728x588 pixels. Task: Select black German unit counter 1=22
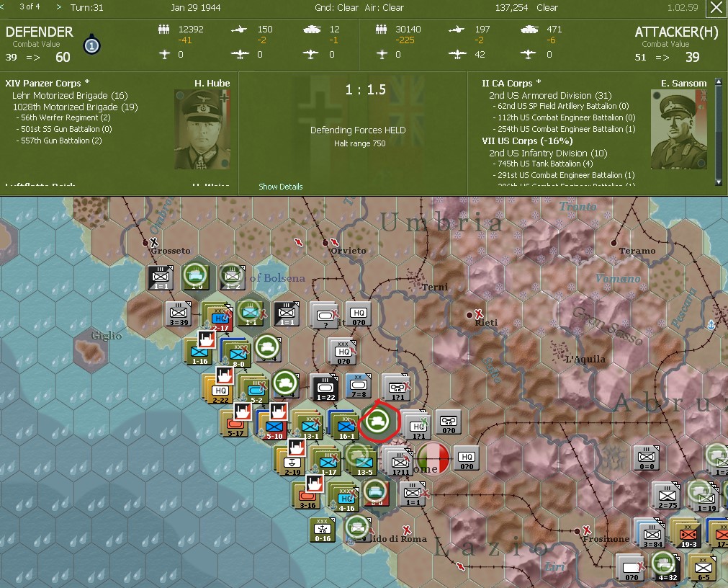325,388
